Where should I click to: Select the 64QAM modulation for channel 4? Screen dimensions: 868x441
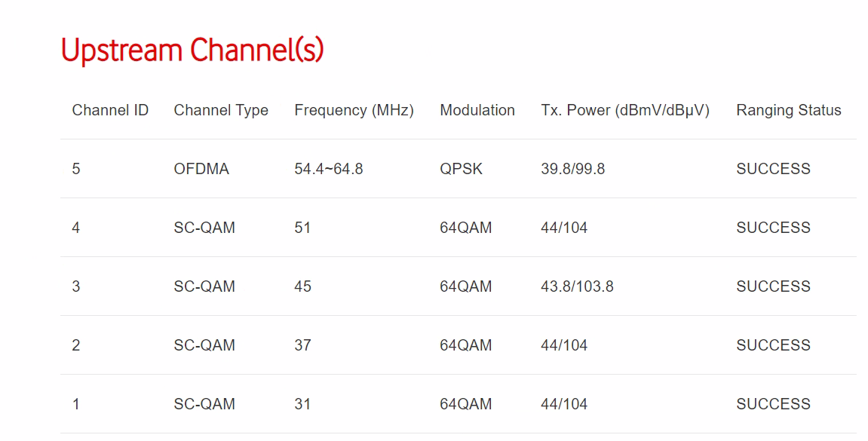pos(465,228)
